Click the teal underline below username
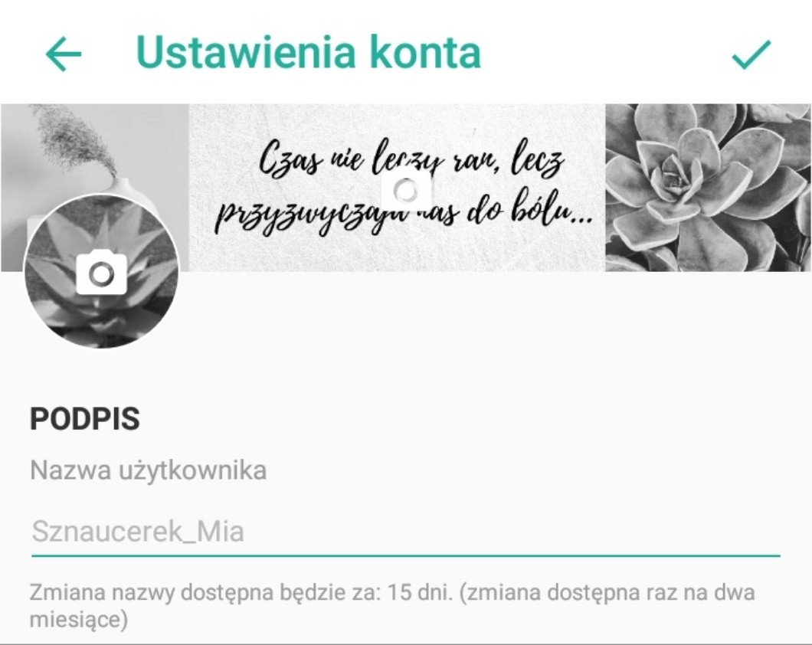The height and width of the screenshot is (645, 812). coord(405,555)
